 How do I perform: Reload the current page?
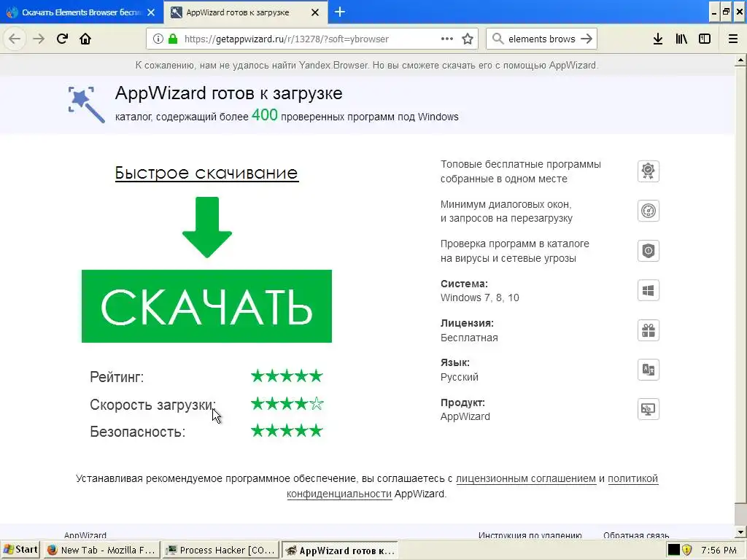tap(62, 39)
